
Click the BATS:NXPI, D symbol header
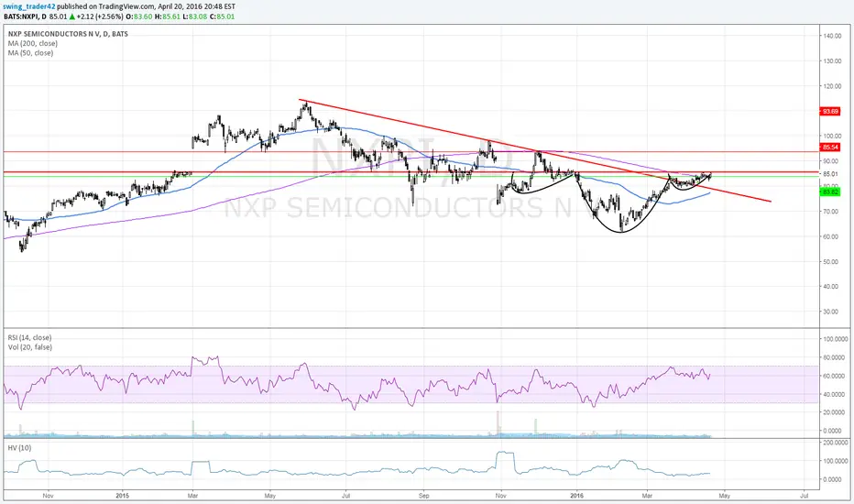click(x=25, y=16)
